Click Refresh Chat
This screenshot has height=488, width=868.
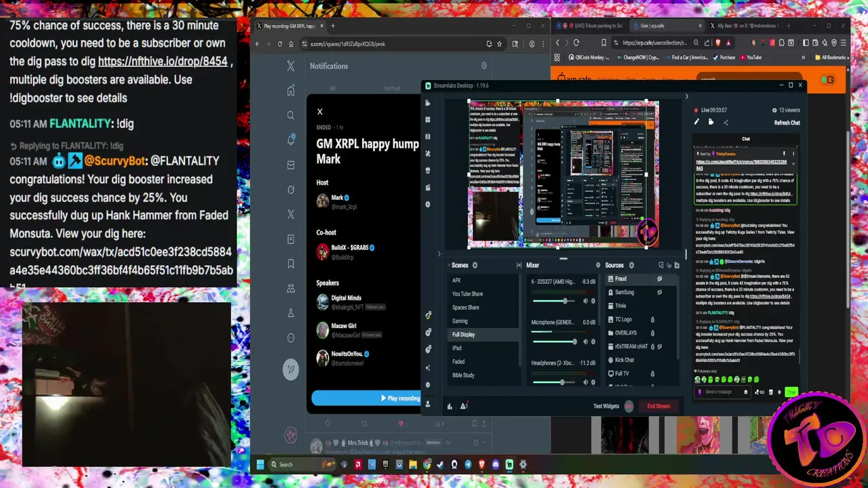[787, 123]
